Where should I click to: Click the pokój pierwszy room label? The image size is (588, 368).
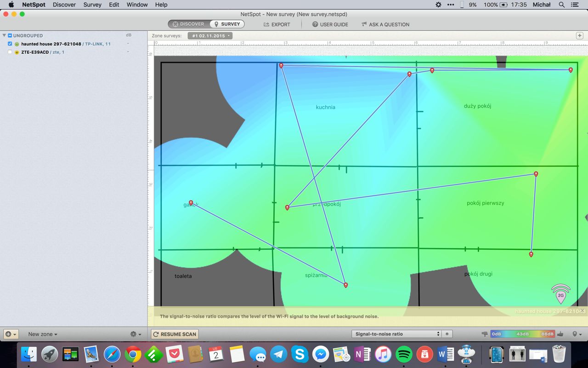coord(485,203)
